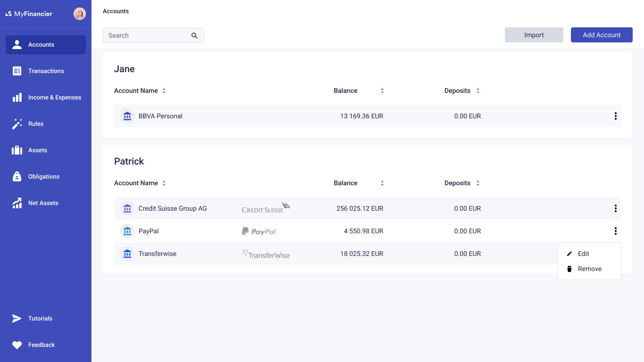Open the Transactions page in sidebar
This screenshot has width=644, height=362.
(x=46, y=71)
